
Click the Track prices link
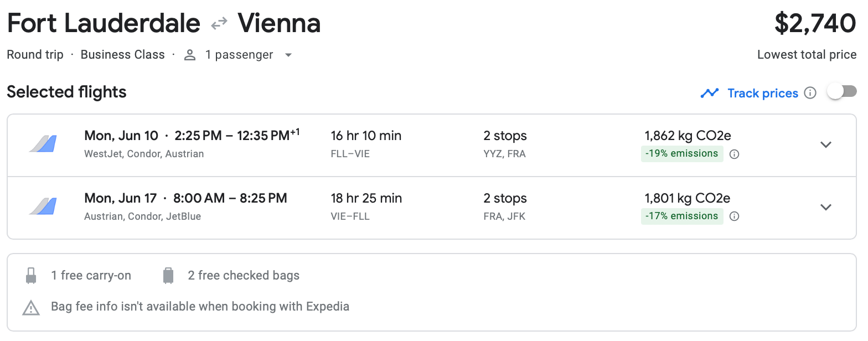click(x=762, y=93)
